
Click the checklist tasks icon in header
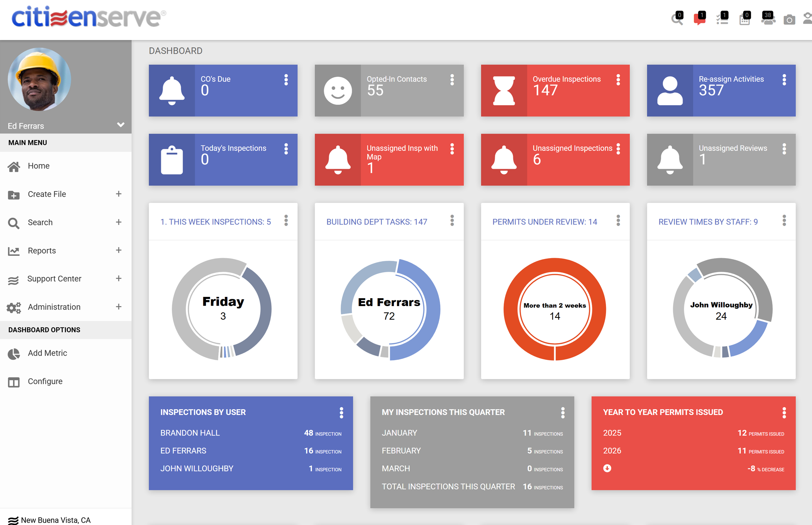pos(722,19)
